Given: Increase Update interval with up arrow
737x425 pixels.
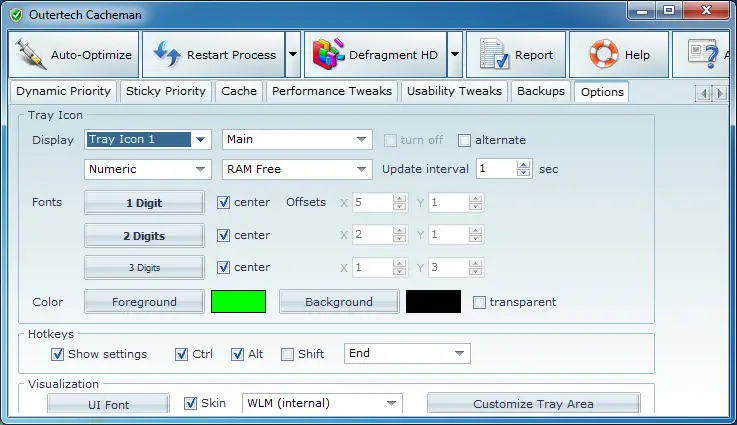Looking at the screenshot, I should [524, 165].
